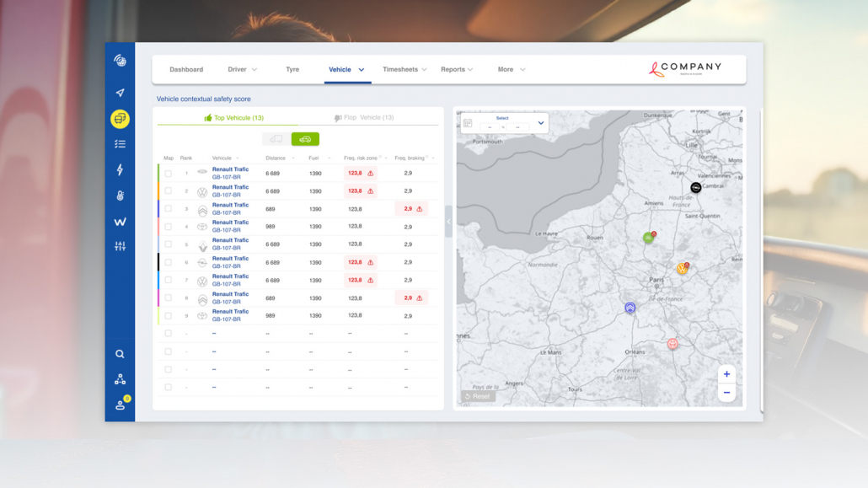Switch to the Flop Vehicle tab
868x488 pixels.
[x=364, y=118]
